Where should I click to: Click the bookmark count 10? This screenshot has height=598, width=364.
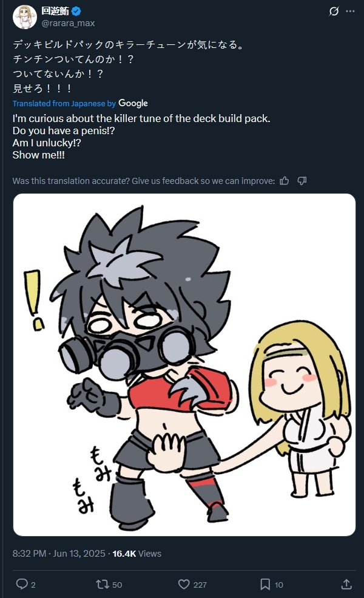click(x=278, y=585)
